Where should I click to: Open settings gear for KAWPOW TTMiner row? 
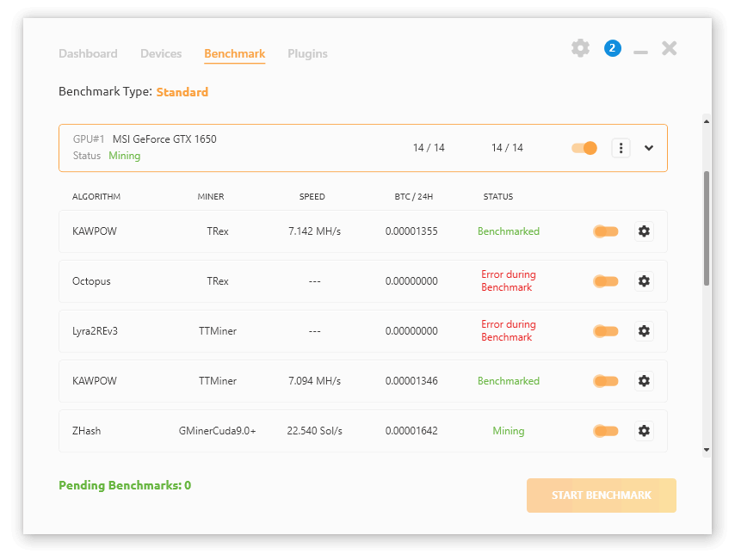pos(644,381)
